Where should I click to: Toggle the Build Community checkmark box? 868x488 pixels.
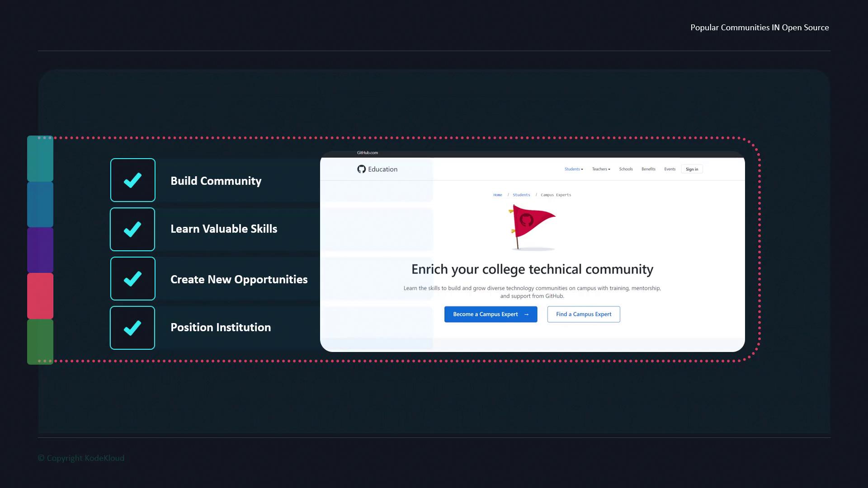coord(132,180)
